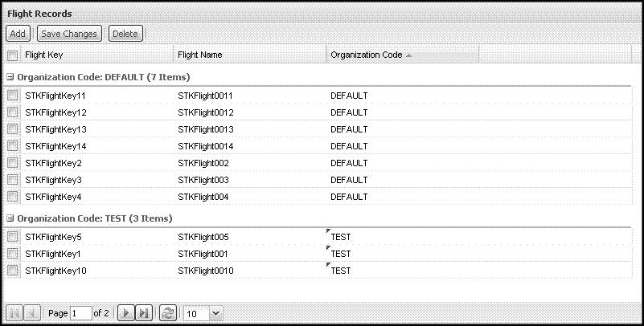The height and width of the screenshot is (326, 644).
Task: Tick the STKFlightKey4 checkbox
Action: [x=13, y=196]
